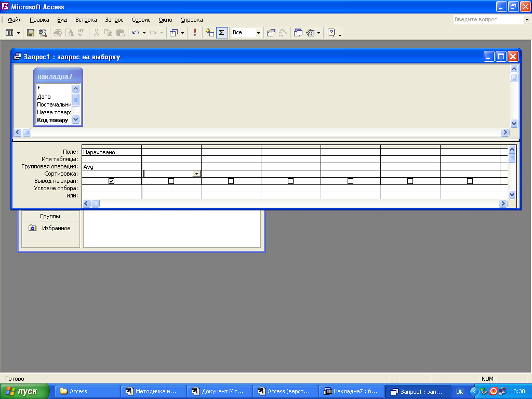Viewport: 532px width, 399px height.
Task: Open the New Object dropdown arrow
Action: (x=318, y=33)
